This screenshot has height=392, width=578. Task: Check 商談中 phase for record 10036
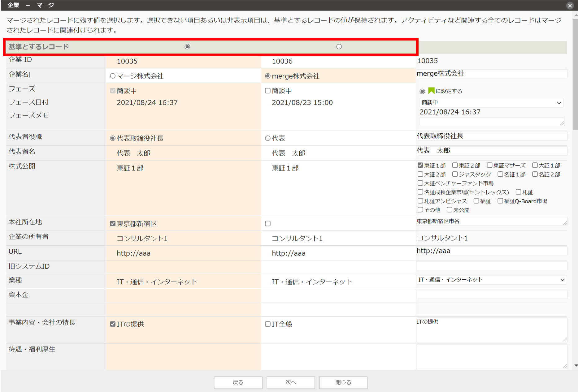[x=268, y=91]
